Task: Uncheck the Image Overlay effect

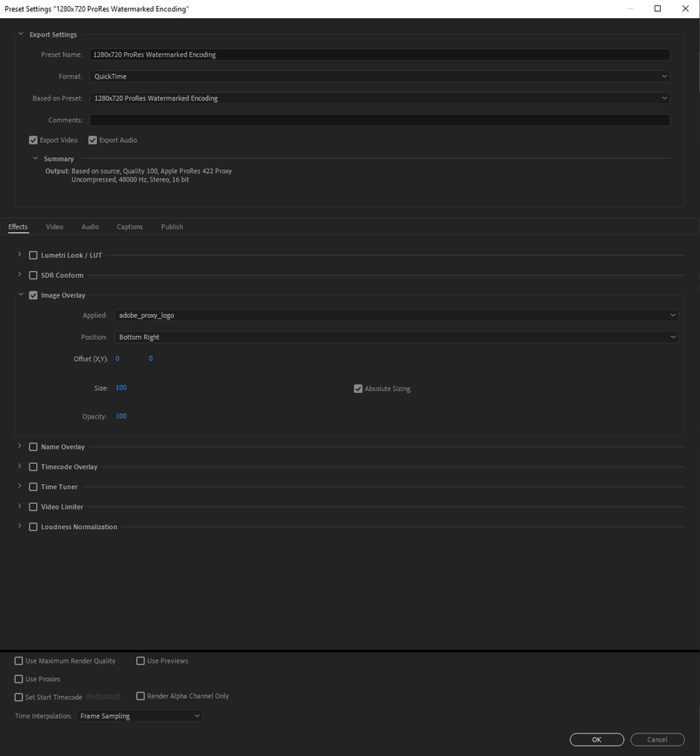Action: [x=33, y=294]
